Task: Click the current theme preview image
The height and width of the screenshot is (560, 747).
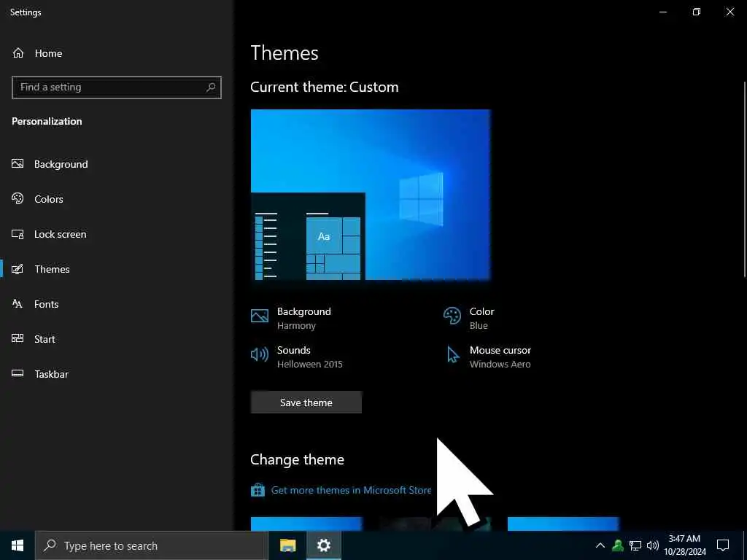Action: pos(371,195)
